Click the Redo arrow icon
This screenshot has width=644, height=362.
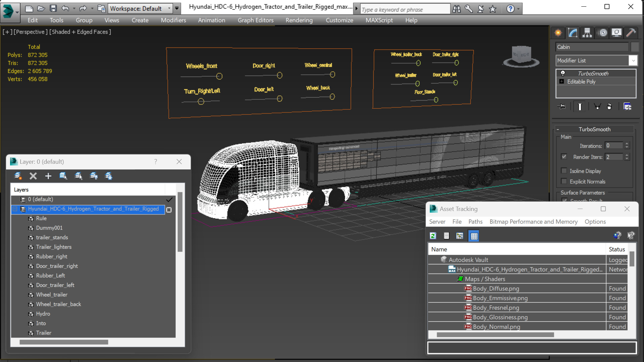(x=83, y=8)
